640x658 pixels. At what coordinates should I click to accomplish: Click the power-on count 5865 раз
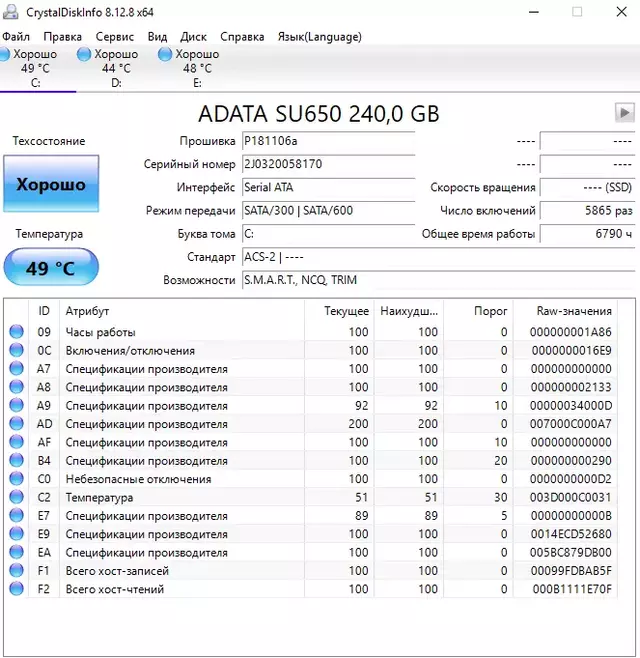[588, 211]
